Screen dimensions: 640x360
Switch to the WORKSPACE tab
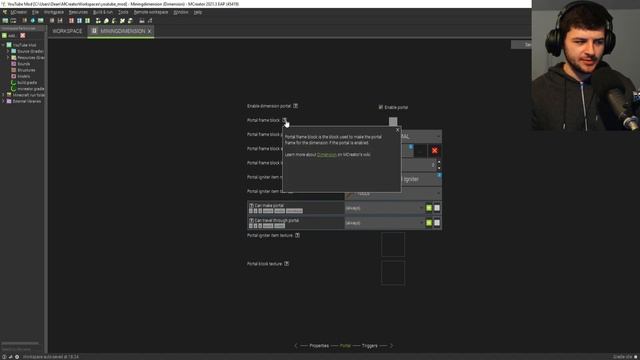(67, 31)
